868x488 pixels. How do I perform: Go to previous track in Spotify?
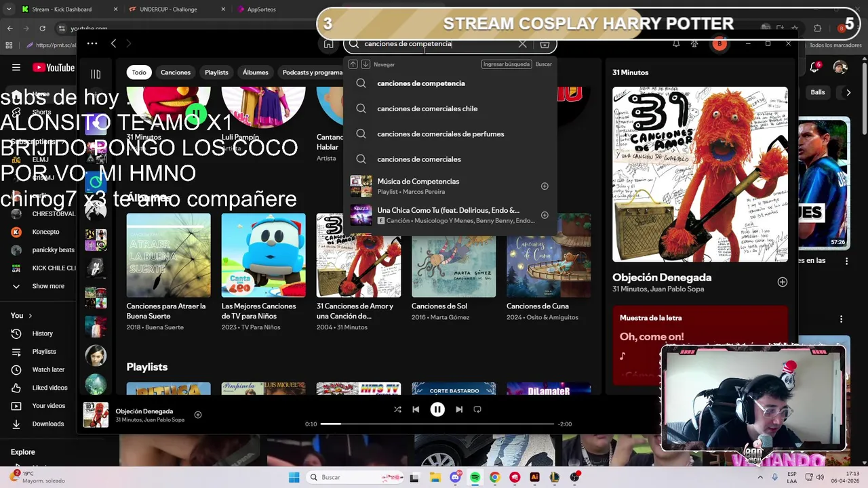pos(416,409)
